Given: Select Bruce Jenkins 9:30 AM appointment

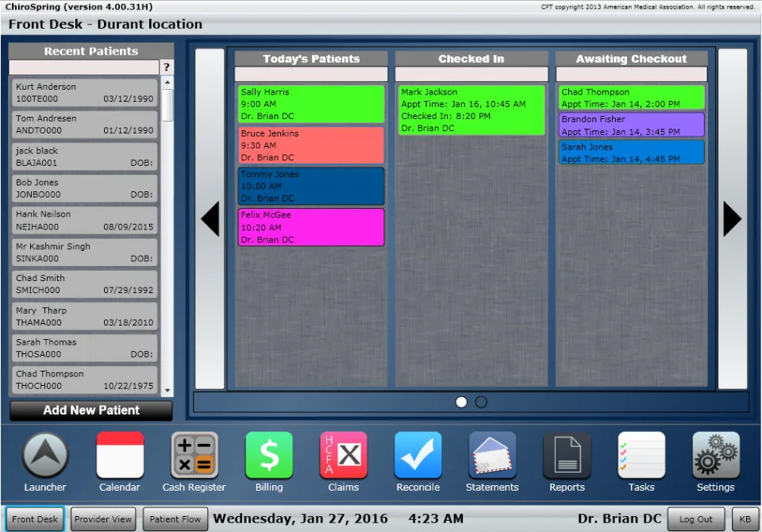Looking at the screenshot, I should [x=311, y=145].
